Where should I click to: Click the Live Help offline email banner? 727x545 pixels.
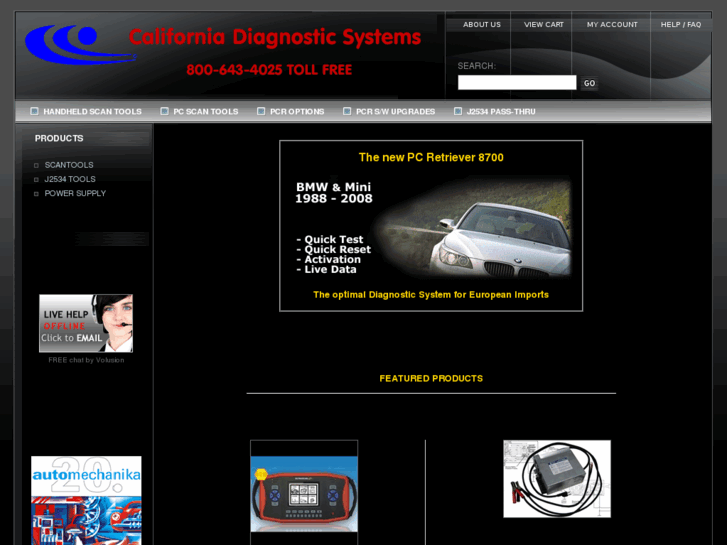[x=86, y=323]
